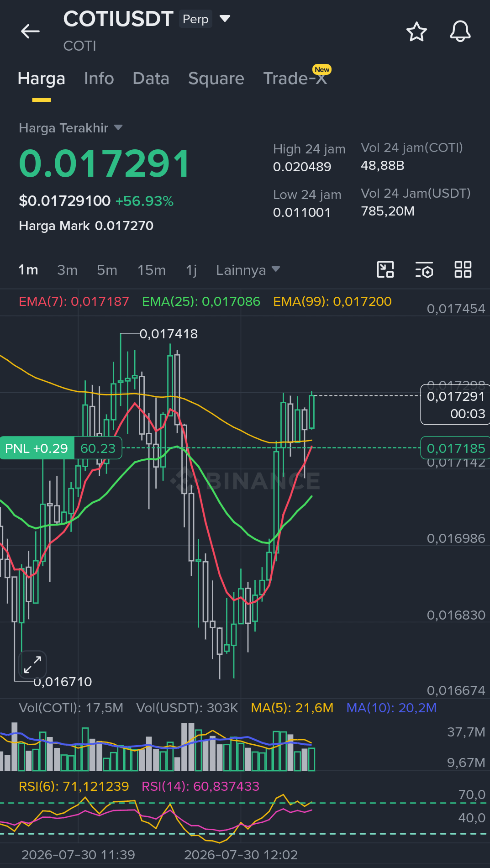The height and width of the screenshot is (868, 490).
Task: Tap the Vol(COTI) 17,5M label
Action: click(71, 708)
